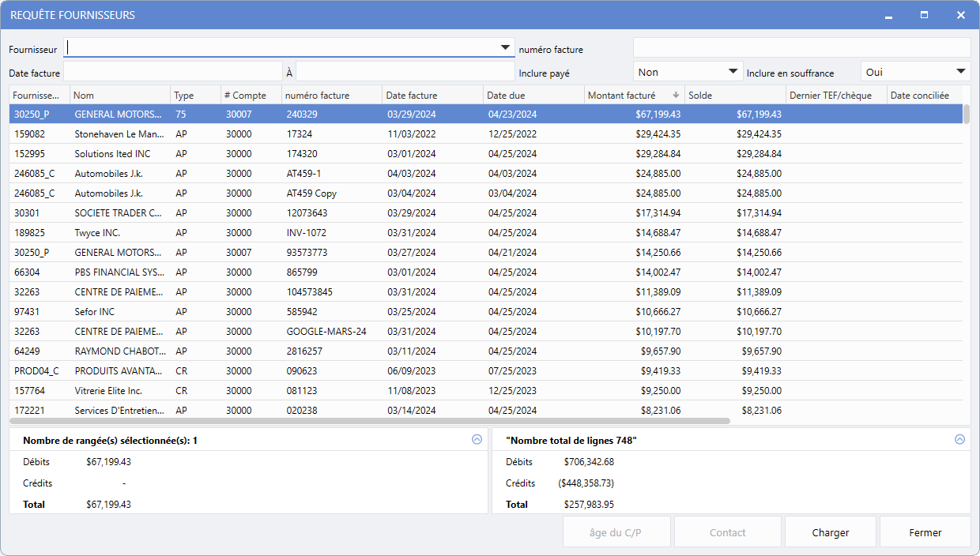Click invoice GOOGLE-MARS-24
Screen dimensions: 980x556
coord(326,332)
